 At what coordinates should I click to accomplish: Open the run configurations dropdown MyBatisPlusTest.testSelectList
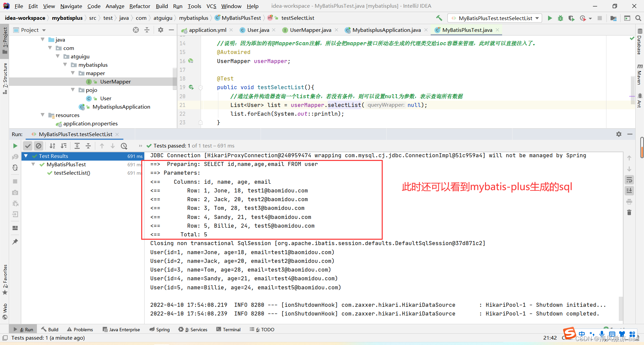pyautogui.click(x=494, y=18)
